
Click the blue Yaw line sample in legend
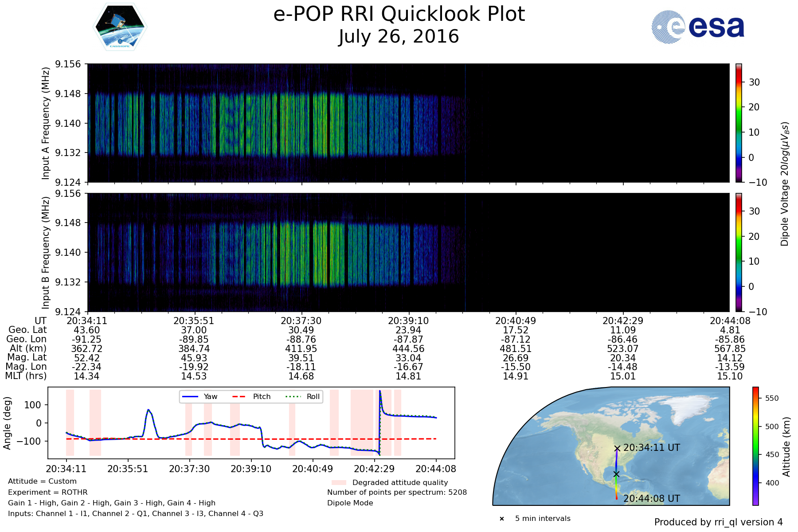[191, 396]
